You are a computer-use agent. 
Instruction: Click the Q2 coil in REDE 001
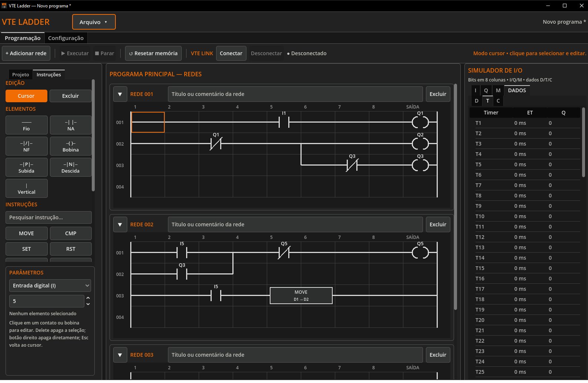click(x=420, y=143)
